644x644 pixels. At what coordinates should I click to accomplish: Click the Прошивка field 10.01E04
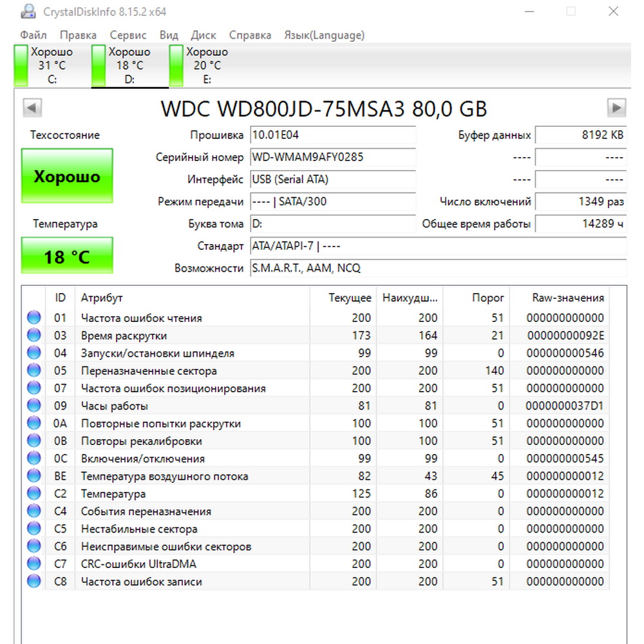(333, 135)
